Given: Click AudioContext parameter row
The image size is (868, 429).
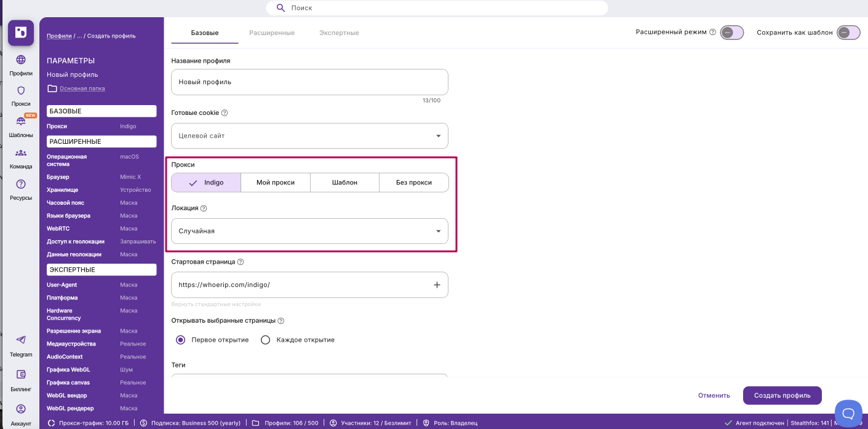Looking at the screenshot, I should (102, 357).
